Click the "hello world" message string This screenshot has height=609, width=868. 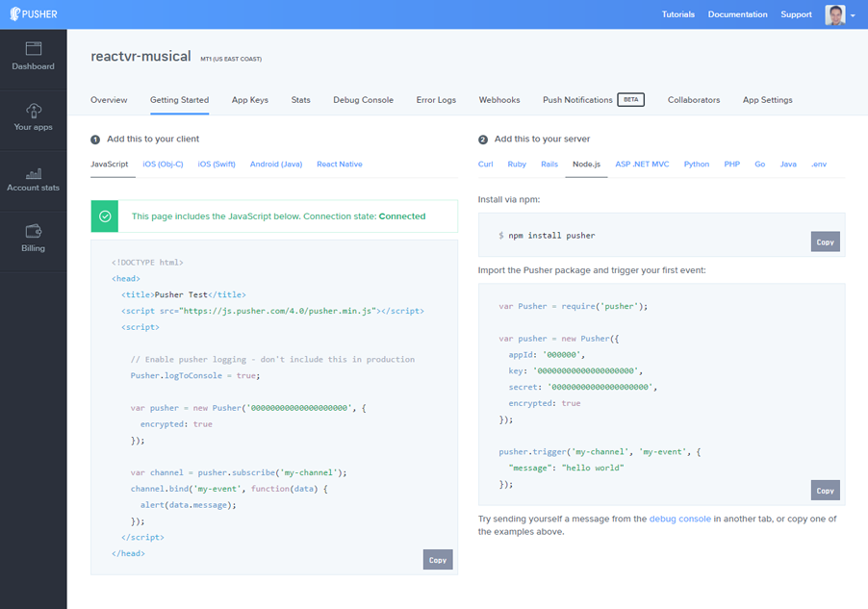(x=593, y=468)
